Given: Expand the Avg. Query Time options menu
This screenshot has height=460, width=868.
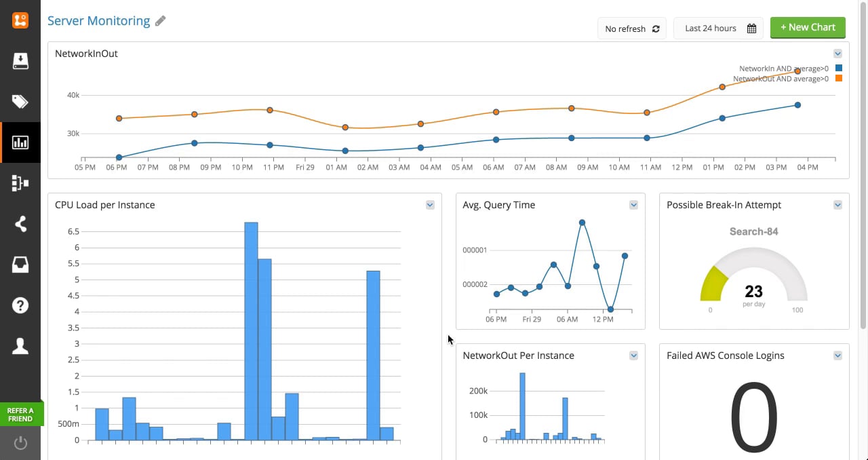Looking at the screenshot, I should [633, 205].
